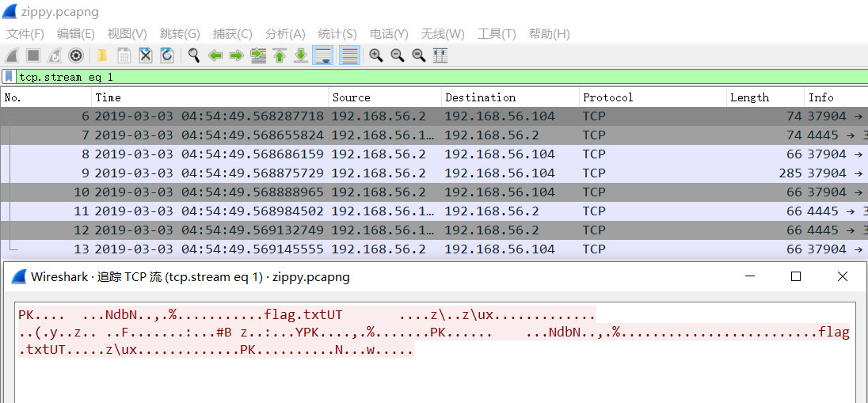Jump to the first packet

tap(280, 55)
